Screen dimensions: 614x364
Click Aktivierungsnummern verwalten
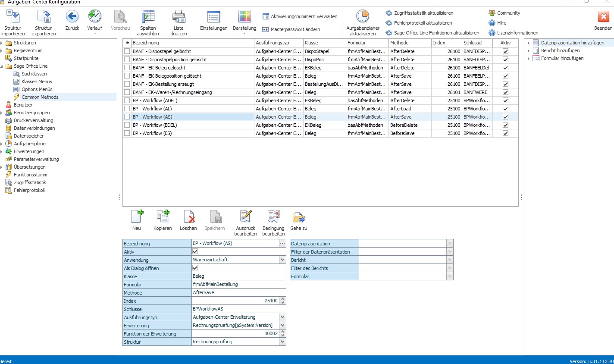click(x=300, y=16)
